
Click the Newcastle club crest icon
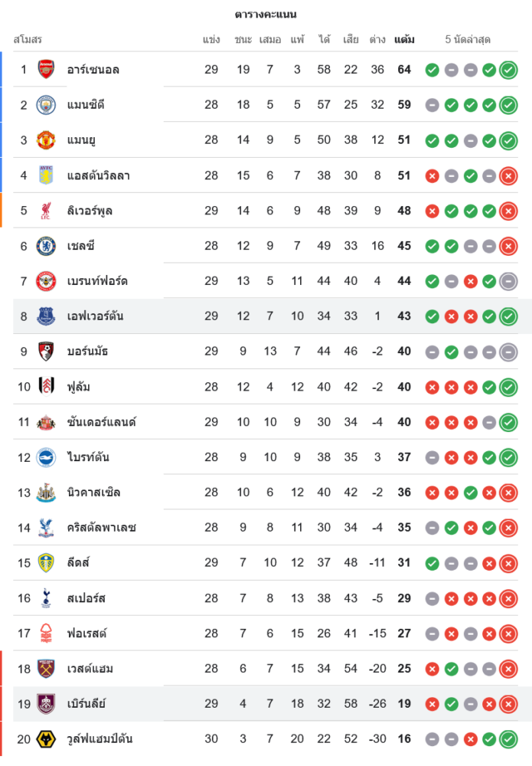46,493
